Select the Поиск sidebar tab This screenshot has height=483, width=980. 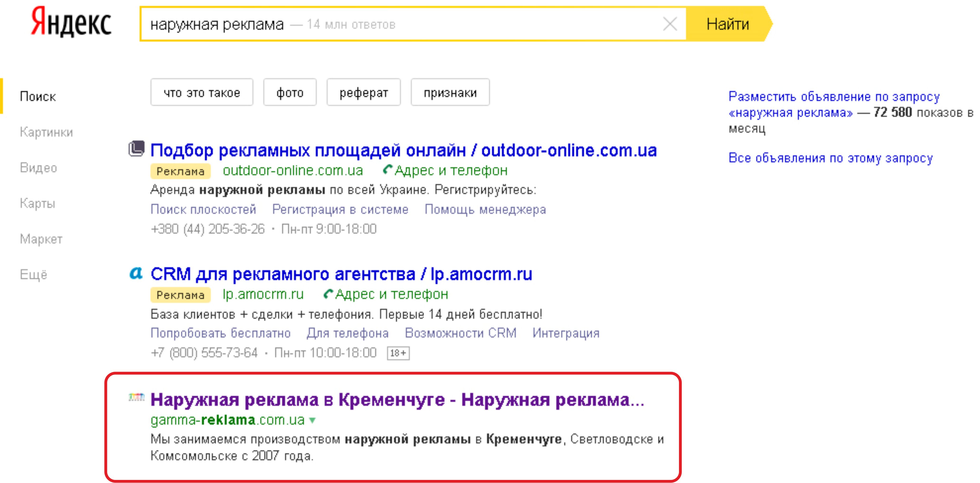pyautogui.click(x=38, y=97)
